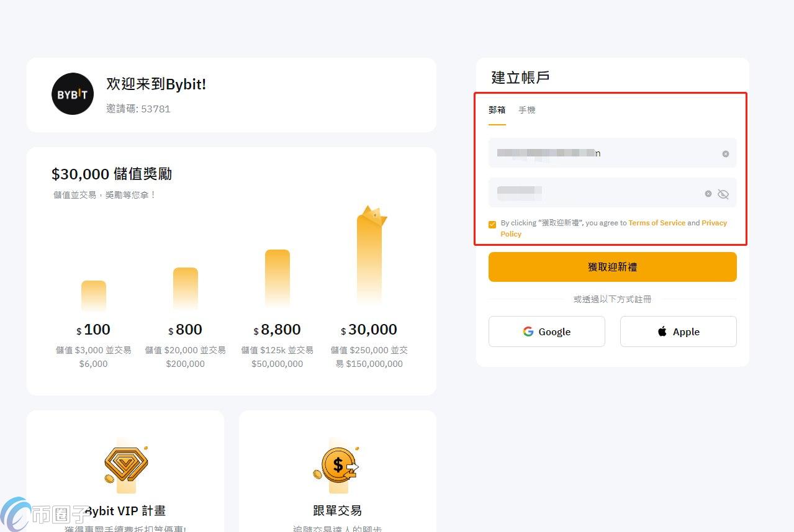Clear the password field with its X icon
This screenshot has height=532, width=794.
coord(708,194)
